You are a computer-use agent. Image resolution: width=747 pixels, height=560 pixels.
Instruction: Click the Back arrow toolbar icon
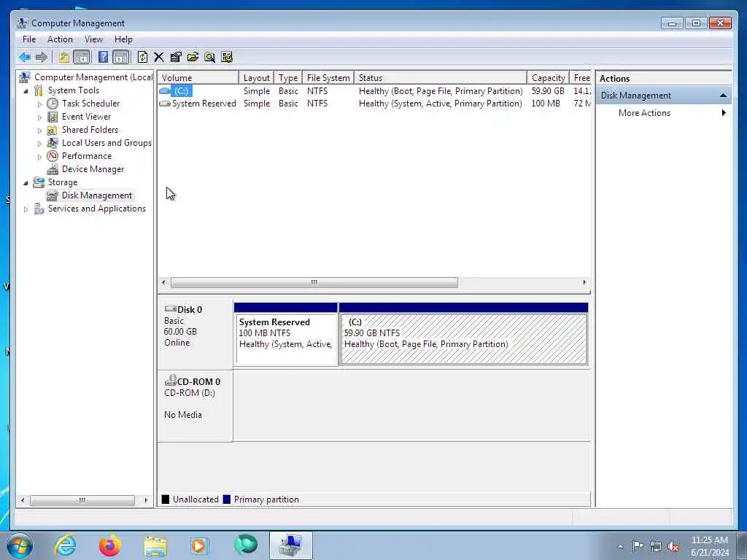(x=25, y=58)
